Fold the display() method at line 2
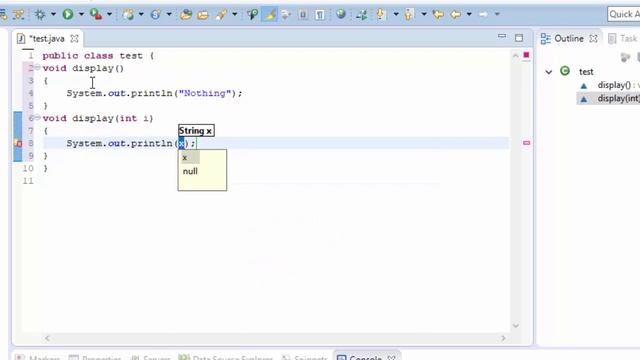Viewport: 640px width, 360px height. coord(37,67)
